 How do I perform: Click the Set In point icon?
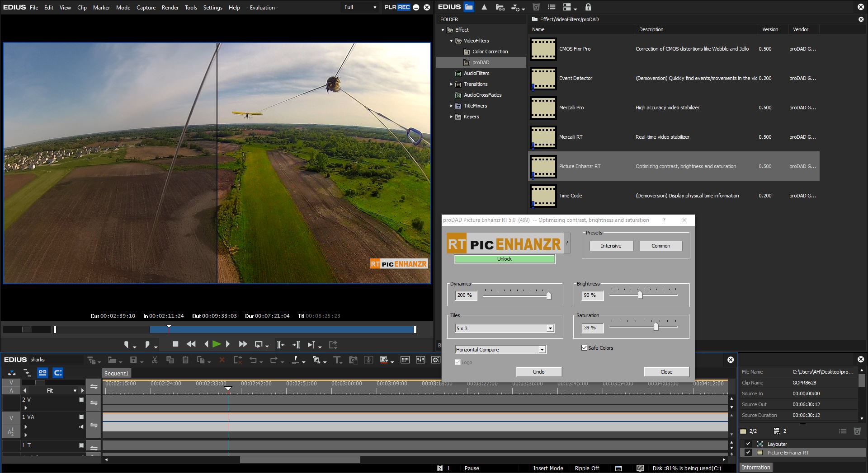click(x=127, y=345)
